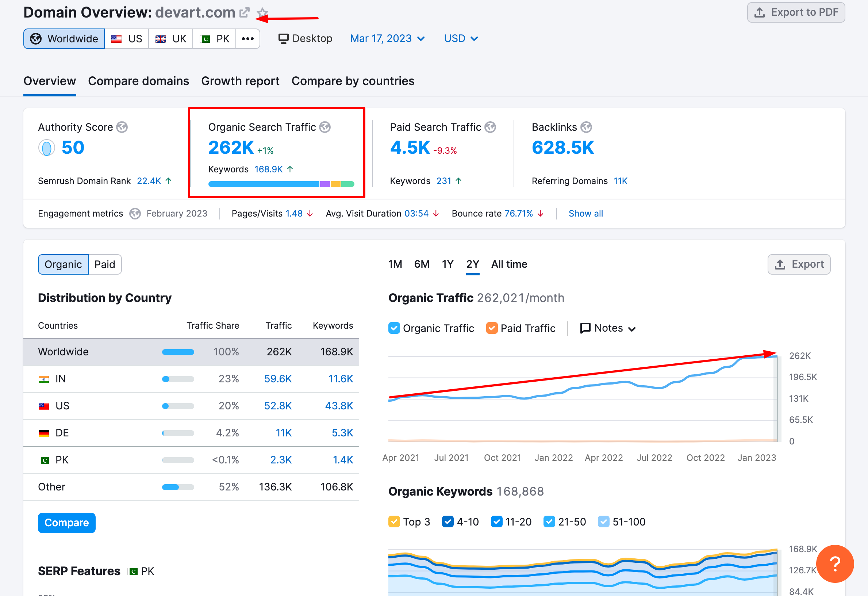Click the 262K Organic Search Traffic value
Viewport: 868px width, 596px height.
point(231,148)
